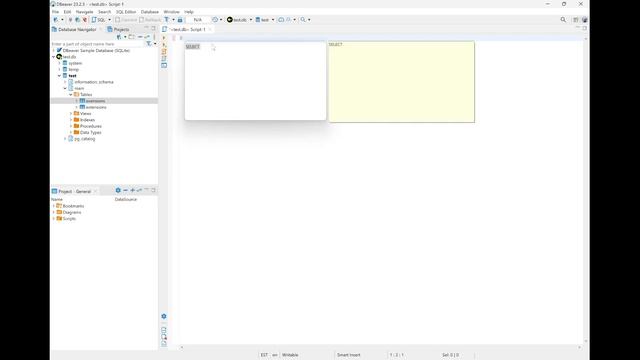Click the search icon at top right
640x360 pixels.
(x=563, y=20)
